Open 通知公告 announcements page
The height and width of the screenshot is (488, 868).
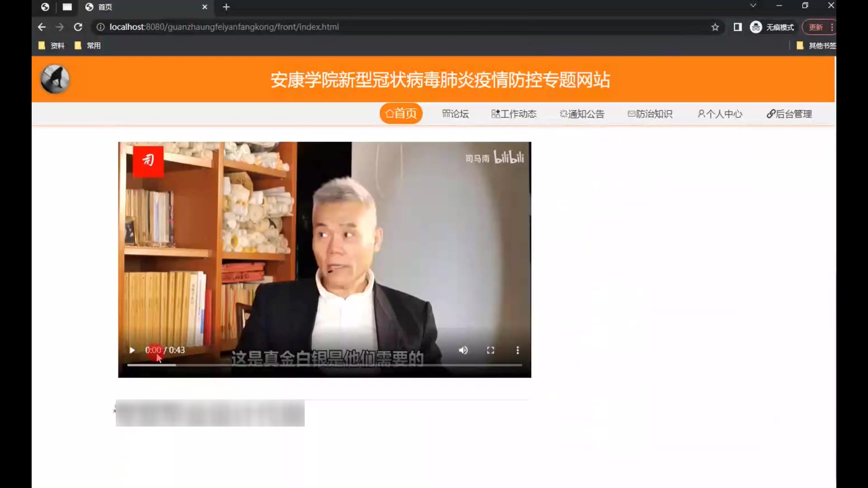click(582, 114)
